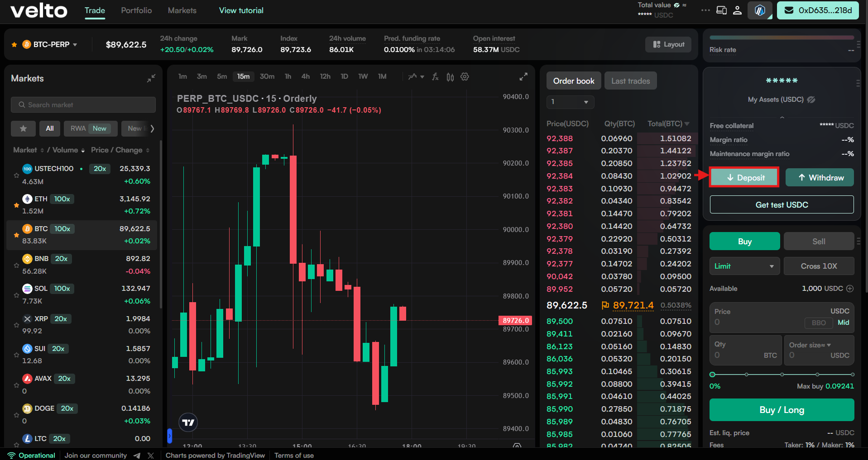Toggle the eye icon to show My Assets value
The image size is (868, 460).
coord(811,100)
